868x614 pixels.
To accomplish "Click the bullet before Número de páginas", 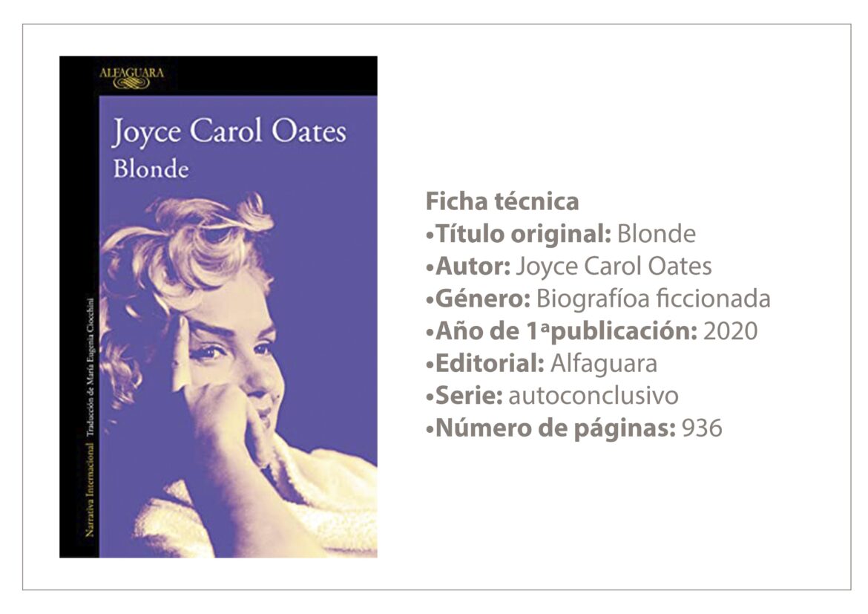I will (x=430, y=431).
